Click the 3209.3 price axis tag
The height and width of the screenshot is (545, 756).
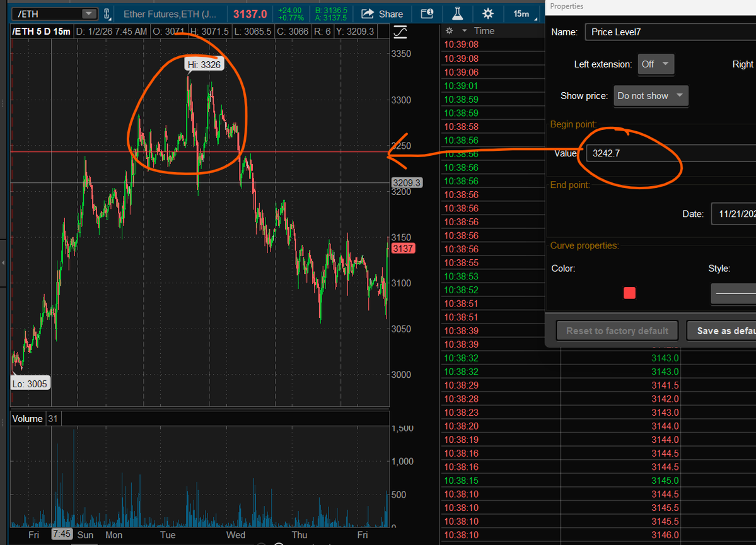407,183
